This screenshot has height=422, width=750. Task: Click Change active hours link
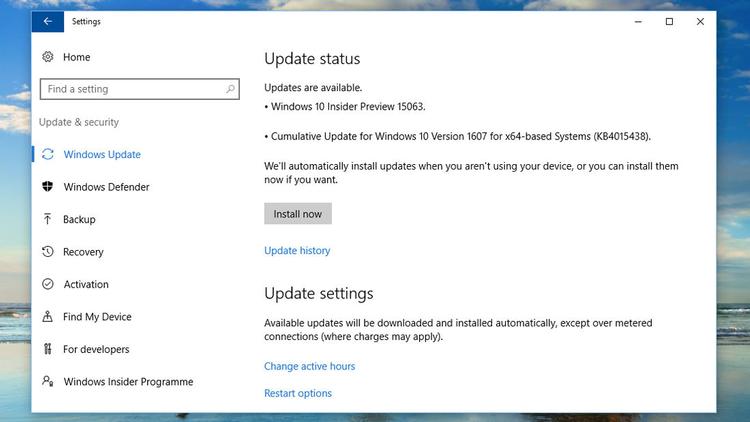(x=309, y=366)
